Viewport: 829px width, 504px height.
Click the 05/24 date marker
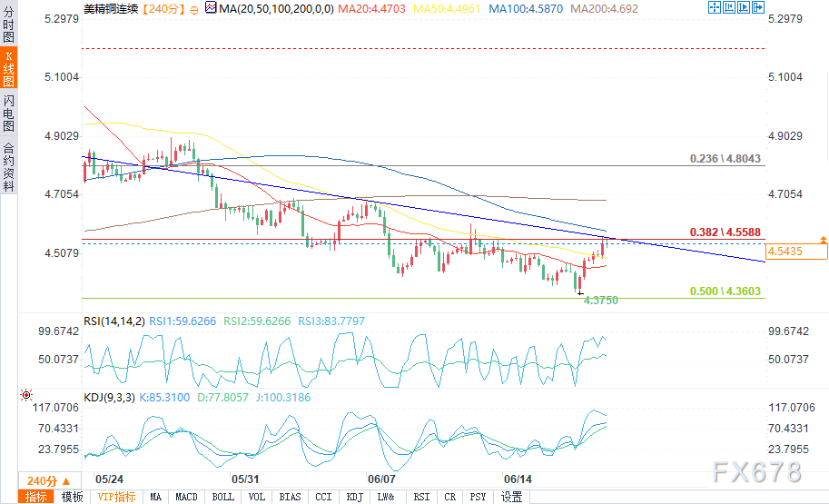coord(109,479)
